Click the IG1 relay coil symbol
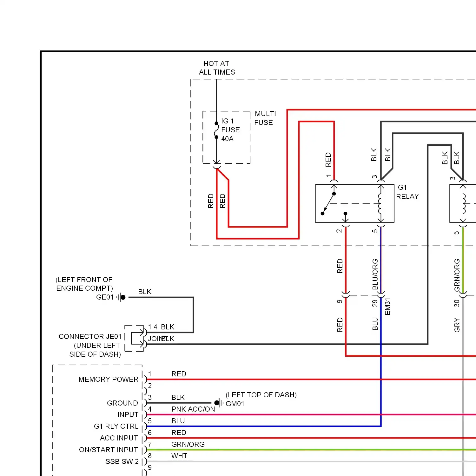476x476 pixels. point(380,203)
